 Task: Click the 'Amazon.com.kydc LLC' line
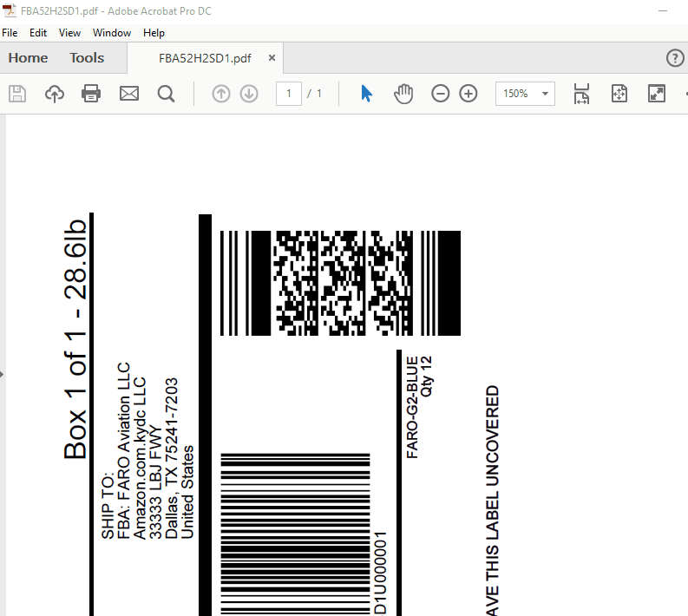[x=140, y=458]
